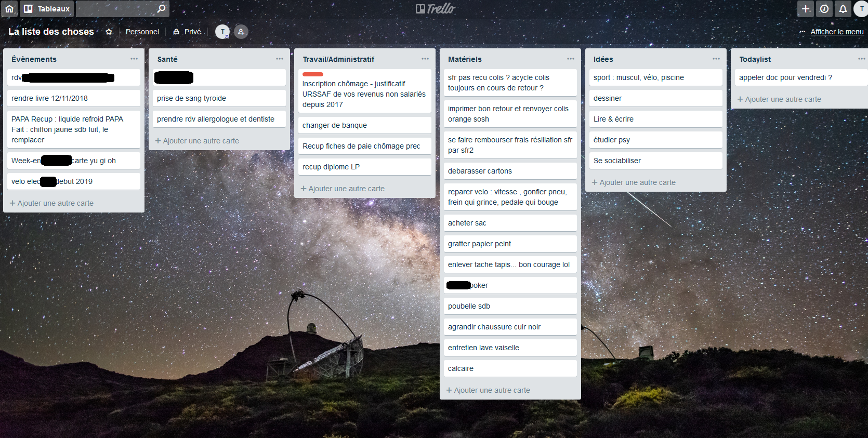This screenshot has height=438, width=868.
Task: Click the search magnifier icon
Action: 161,8
